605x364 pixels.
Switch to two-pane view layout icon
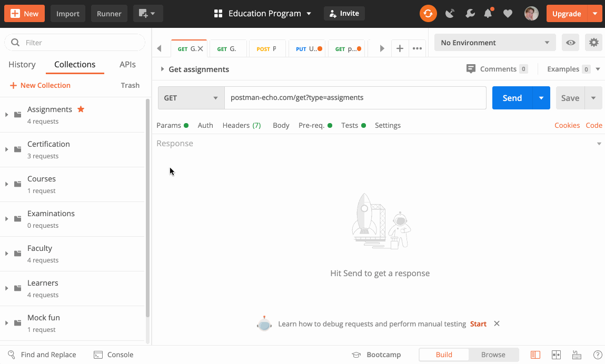click(x=556, y=355)
